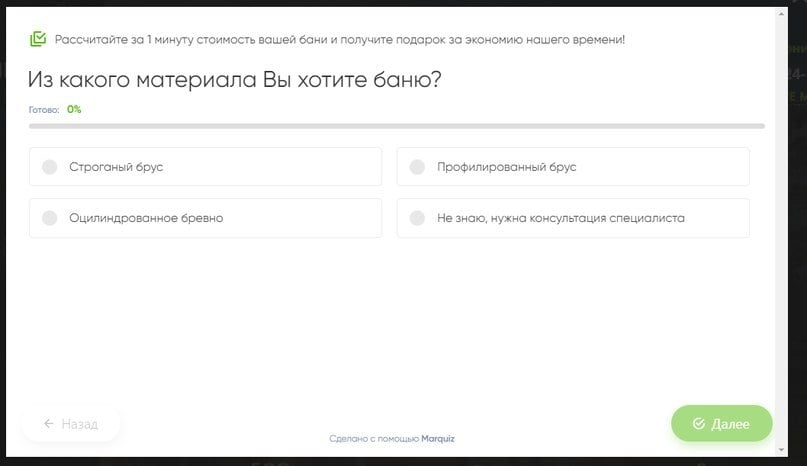
Task: Choose the Профилированный брус radio option
Action: click(417, 167)
